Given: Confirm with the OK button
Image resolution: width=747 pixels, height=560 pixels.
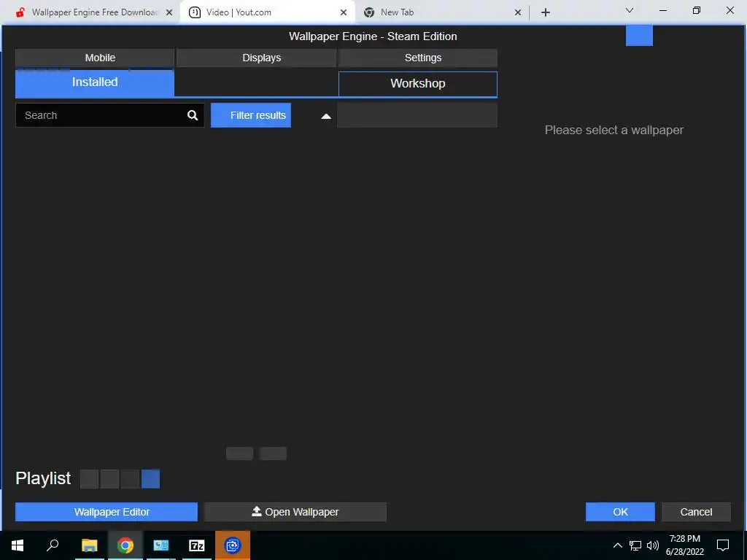Looking at the screenshot, I should [620, 512].
